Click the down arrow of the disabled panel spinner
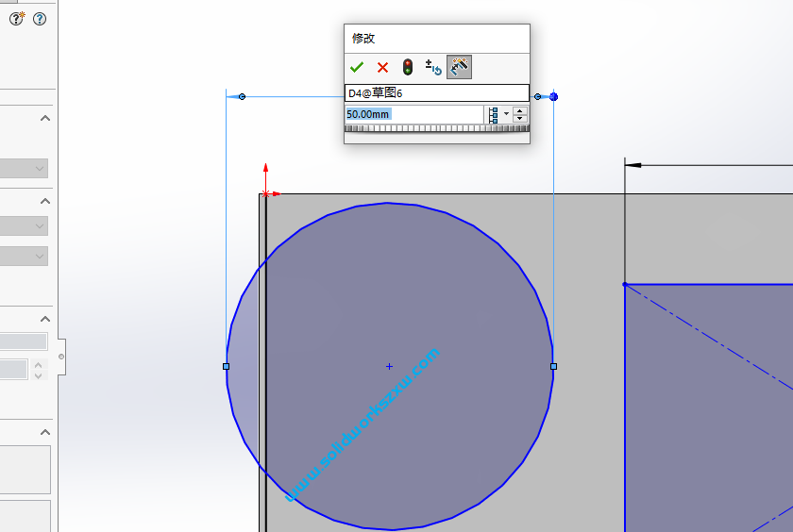 (39, 375)
